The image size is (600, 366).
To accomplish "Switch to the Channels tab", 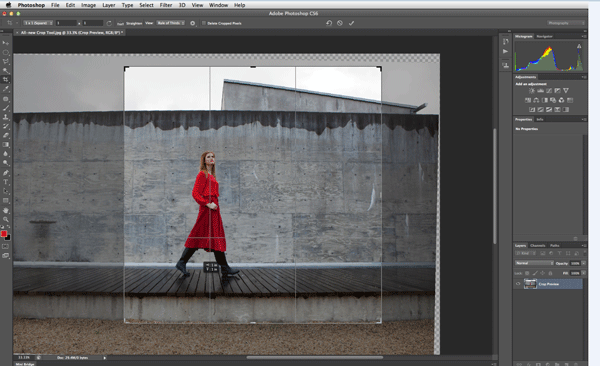I will (538, 245).
